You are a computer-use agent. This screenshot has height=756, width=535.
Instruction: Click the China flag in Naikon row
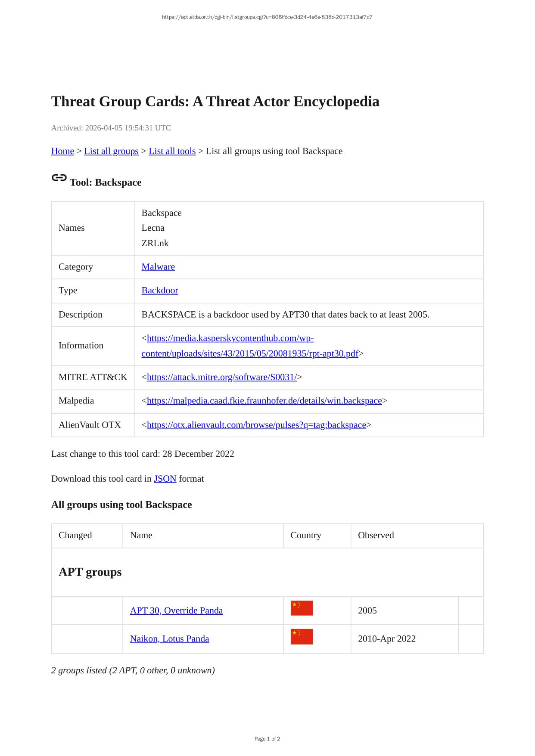click(302, 636)
